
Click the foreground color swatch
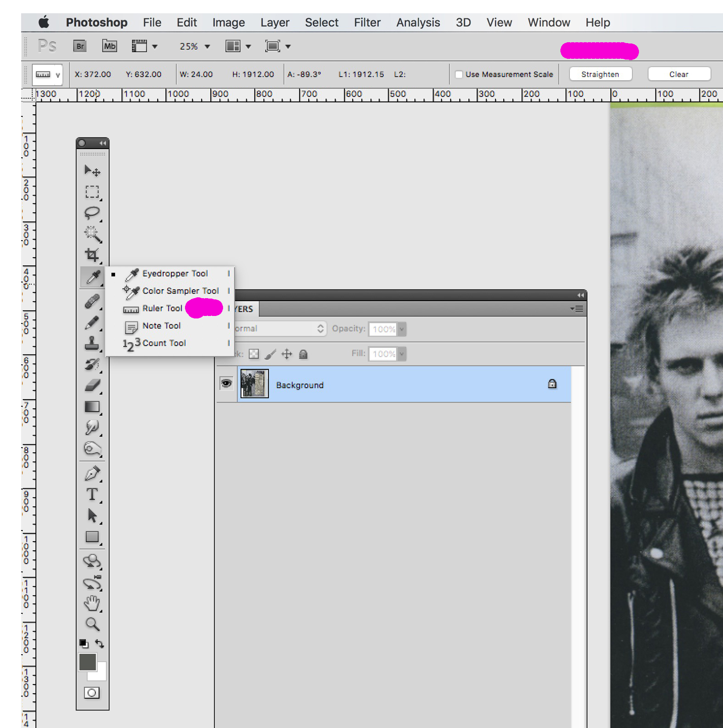(87, 662)
